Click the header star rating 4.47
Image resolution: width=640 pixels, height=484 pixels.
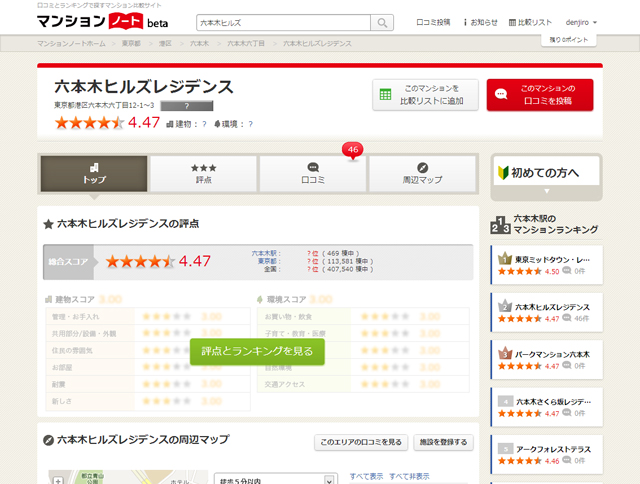tap(107, 122)
